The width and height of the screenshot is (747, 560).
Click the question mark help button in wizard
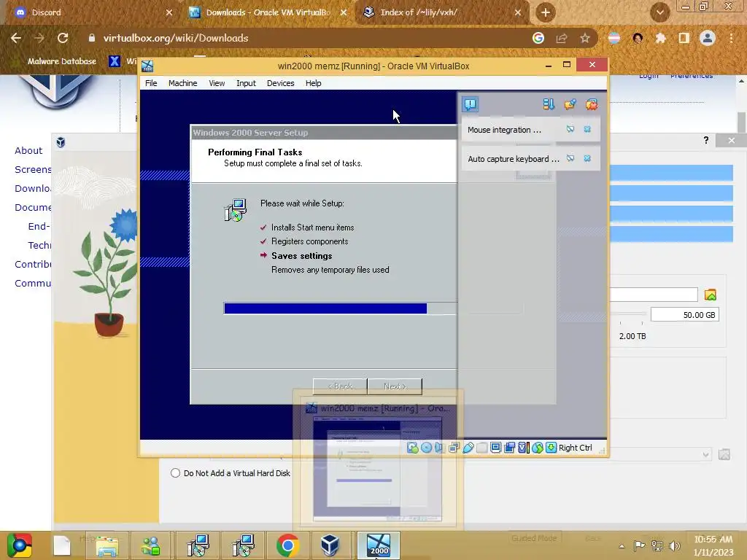[706, 140]
